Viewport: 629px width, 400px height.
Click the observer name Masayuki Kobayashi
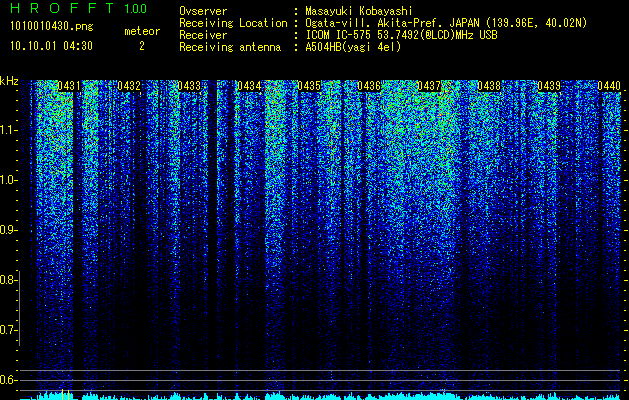coord(359,11)
